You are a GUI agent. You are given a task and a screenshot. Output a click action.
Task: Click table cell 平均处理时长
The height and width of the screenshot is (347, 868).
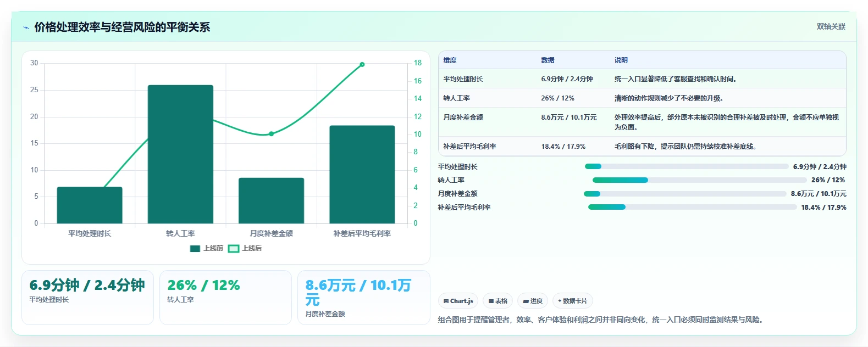[463, 79]
